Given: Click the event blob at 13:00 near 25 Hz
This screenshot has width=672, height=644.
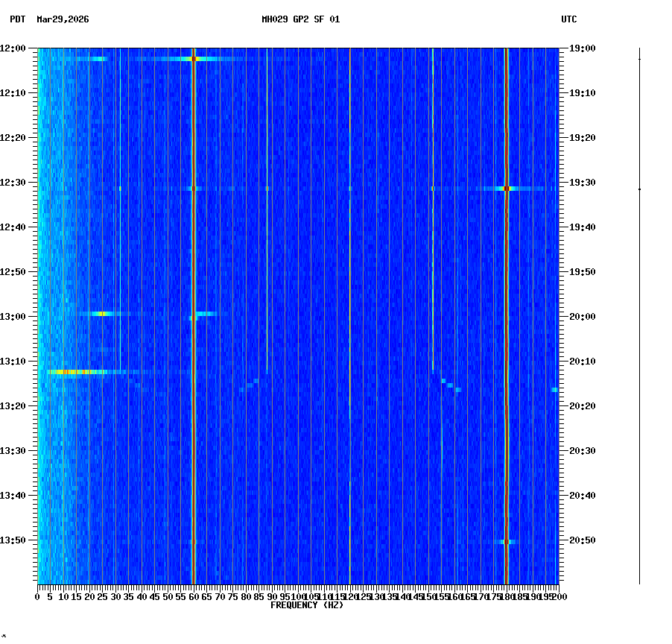Looking at the screenshot, I should (101, 315).
